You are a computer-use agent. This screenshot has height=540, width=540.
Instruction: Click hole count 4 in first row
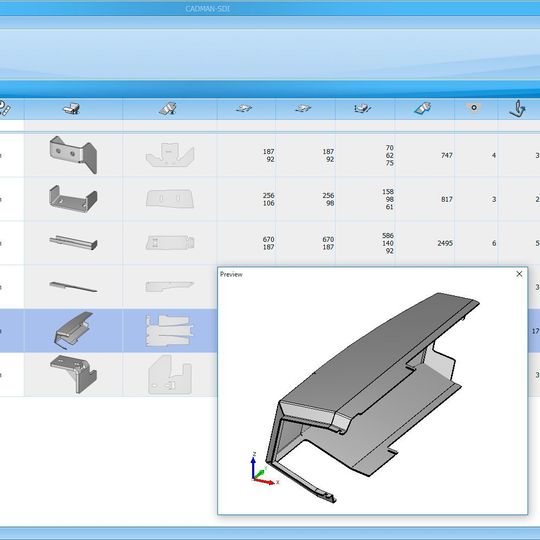pos(494,155)
